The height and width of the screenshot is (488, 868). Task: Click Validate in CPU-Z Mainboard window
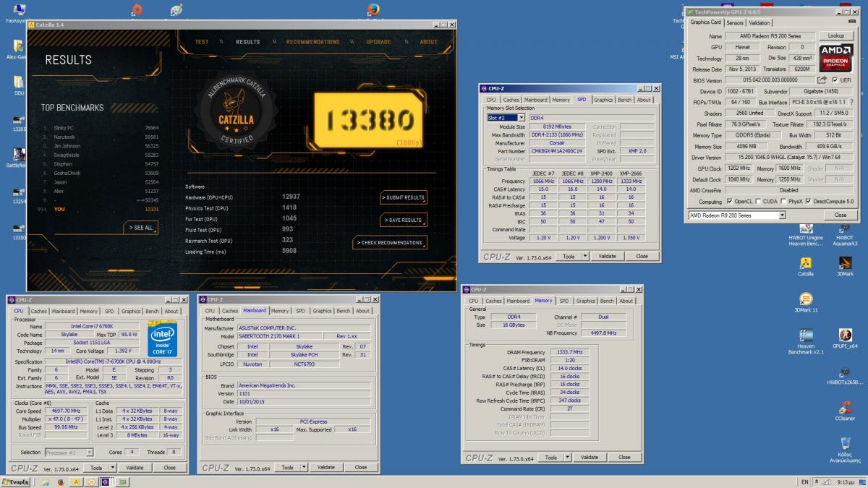[x=325, y=467]
